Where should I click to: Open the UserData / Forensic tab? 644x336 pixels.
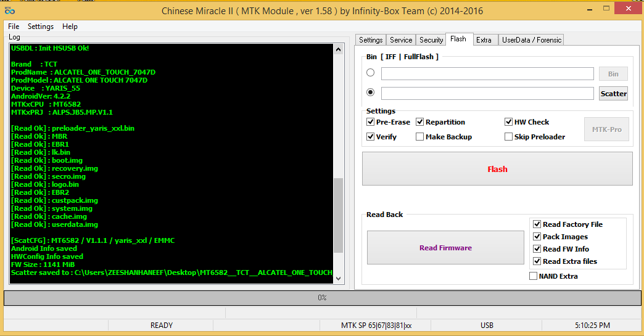pos(532,40)
